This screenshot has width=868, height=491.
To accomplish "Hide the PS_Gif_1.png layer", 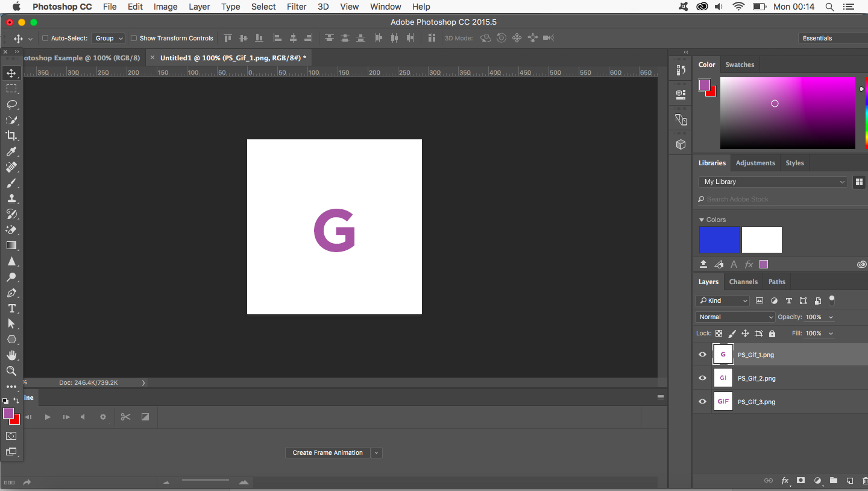I will tap(702, 355).
